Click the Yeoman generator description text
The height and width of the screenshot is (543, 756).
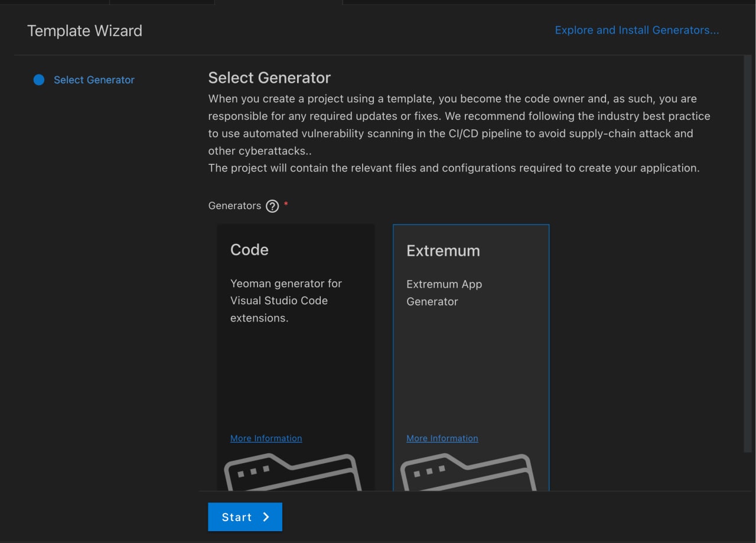coord(286,300)
